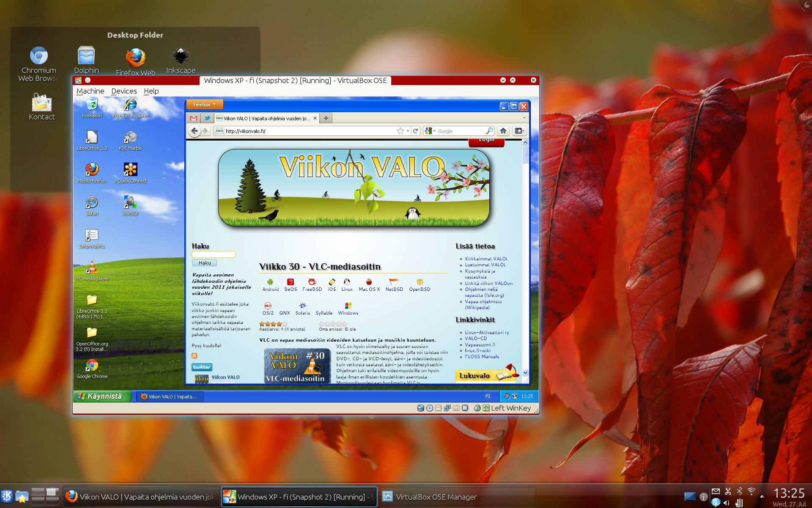Switch to VirtualBox OSE Manager in taskbar
Image resolution: width=812 pixels, height=508 pixels.
pos(457,497)
